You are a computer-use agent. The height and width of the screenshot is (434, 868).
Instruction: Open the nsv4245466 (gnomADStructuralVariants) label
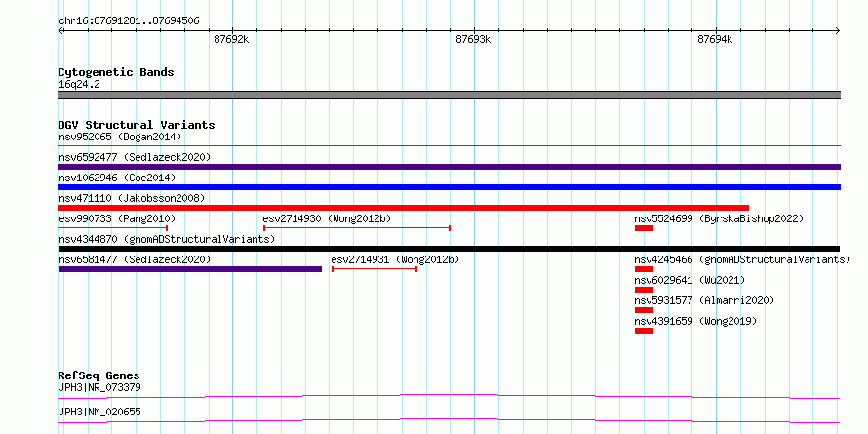pyautogui.click(x=742, y=259)
